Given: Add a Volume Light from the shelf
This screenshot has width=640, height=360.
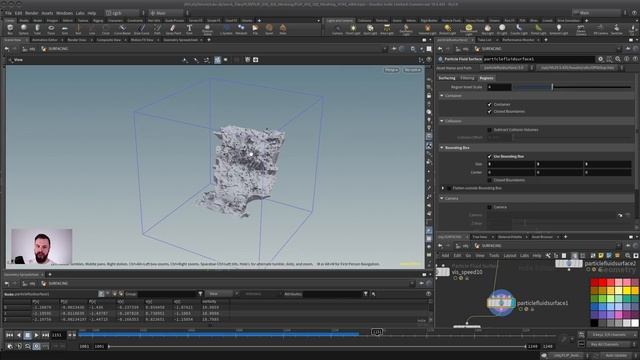Looking at the screenshot, I should [427, 29].
